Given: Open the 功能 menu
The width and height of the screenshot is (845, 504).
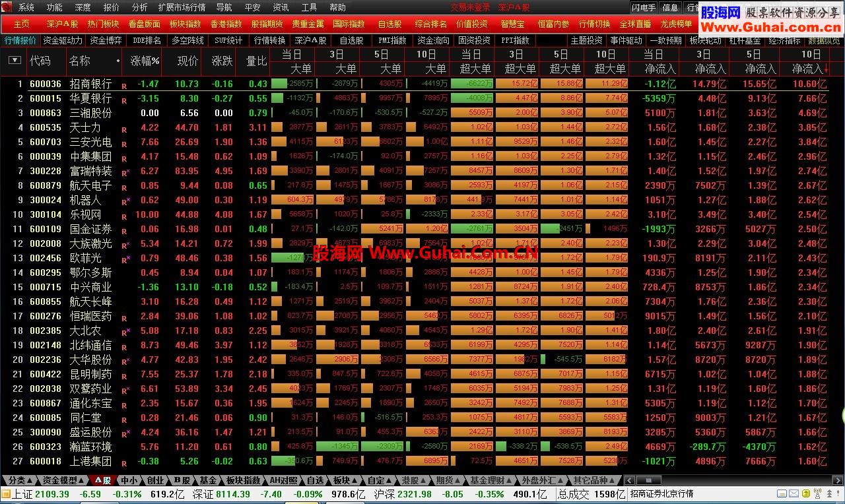Looking at the screenshot, I should point(55,8).
